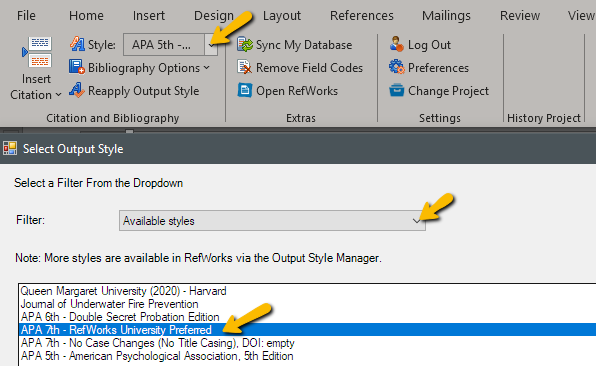
Task: Open Preferences with the gear icon
Action: (396, 67)
